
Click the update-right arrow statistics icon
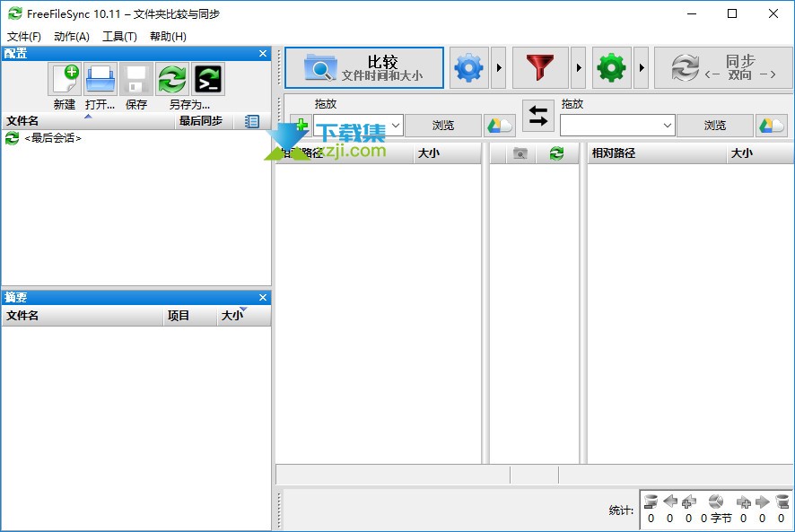pyautogui.click(x=762, y=502)
